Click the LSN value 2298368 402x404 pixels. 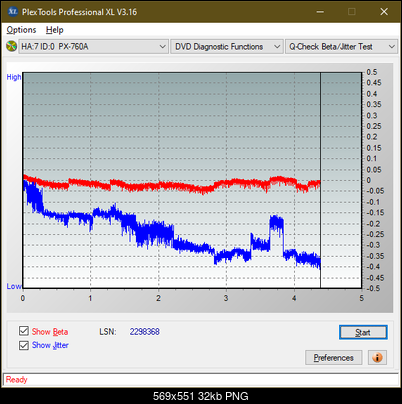pos(145,332)
